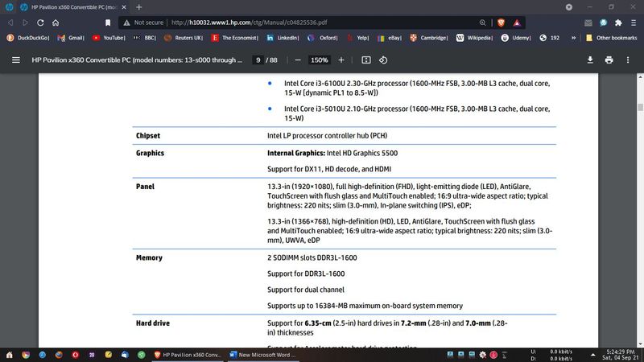
Task: Open the Cambridge bookmark
Action: pos(429,38)
